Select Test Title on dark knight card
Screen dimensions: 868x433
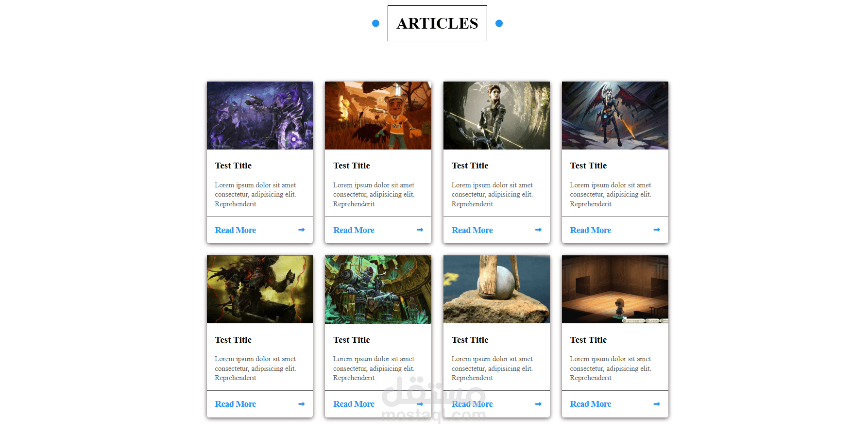click(x=233, y=340)
